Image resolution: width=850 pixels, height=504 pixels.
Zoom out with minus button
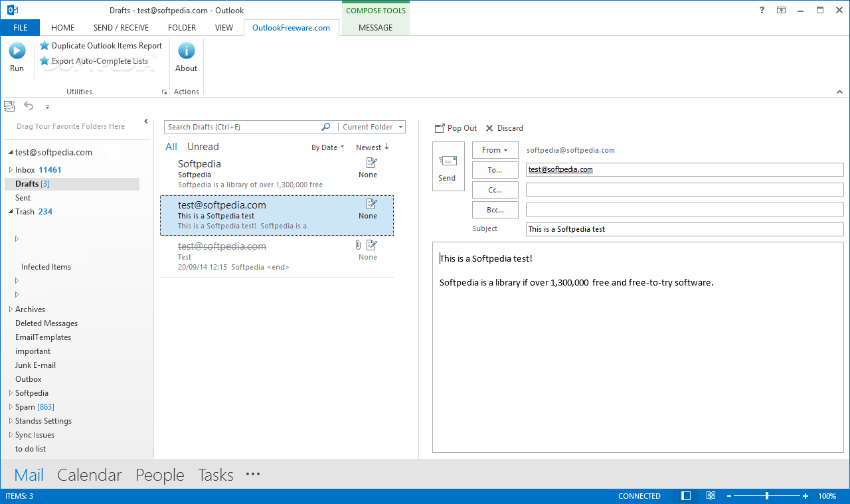728,496
